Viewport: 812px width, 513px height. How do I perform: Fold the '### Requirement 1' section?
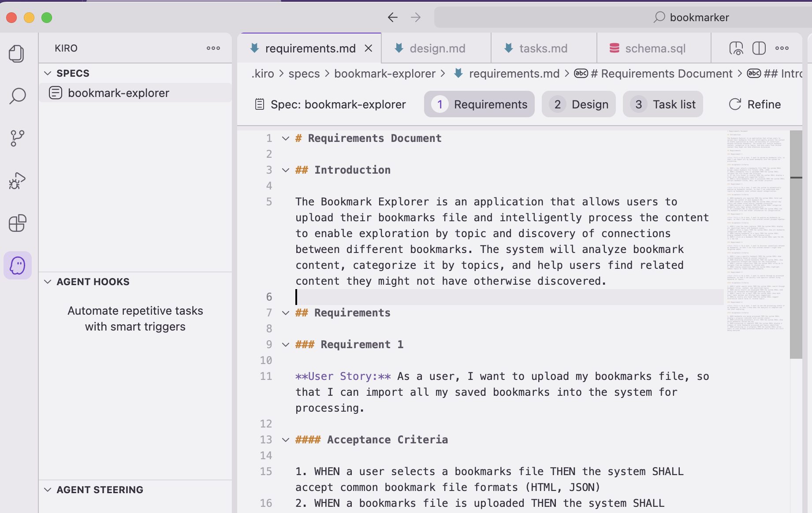click(286, 345)
